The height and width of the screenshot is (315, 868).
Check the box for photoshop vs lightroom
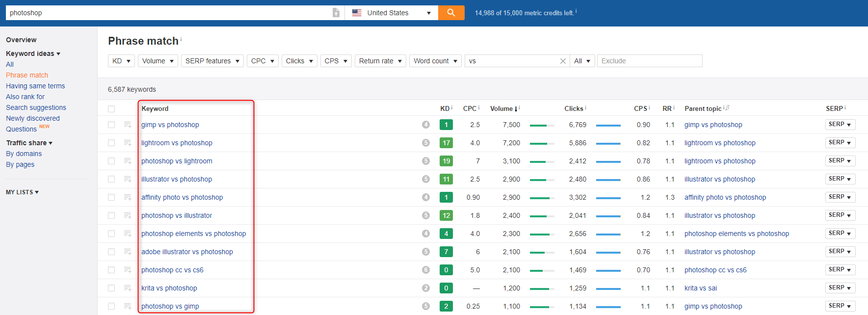click(111, 161)
